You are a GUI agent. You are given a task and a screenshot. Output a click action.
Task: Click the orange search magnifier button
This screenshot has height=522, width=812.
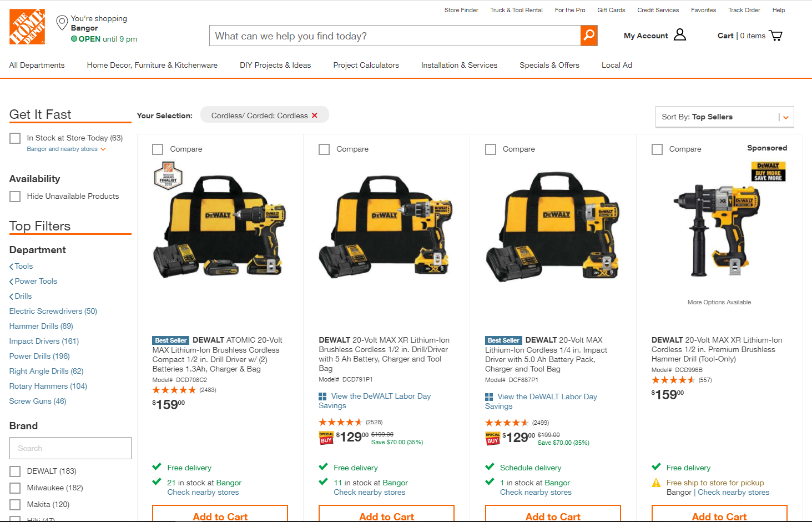pyautogui.click(x=589, y=36)
